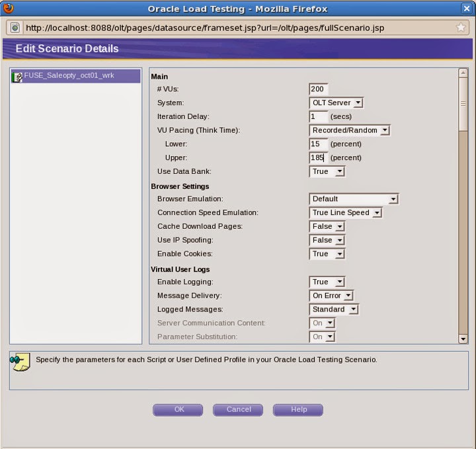Open Message Delivery dropdown (On Error)

(331, 296)
